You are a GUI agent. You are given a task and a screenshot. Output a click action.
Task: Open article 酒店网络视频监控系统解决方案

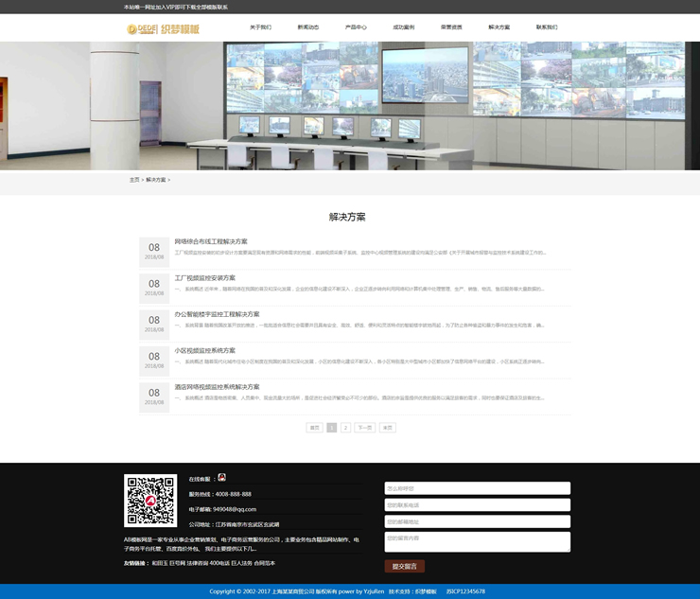[217, 386]
